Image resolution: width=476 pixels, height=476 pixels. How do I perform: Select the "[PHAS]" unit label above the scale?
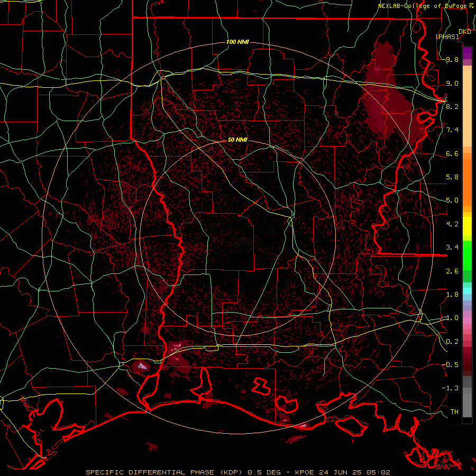(x=447, y=36)
